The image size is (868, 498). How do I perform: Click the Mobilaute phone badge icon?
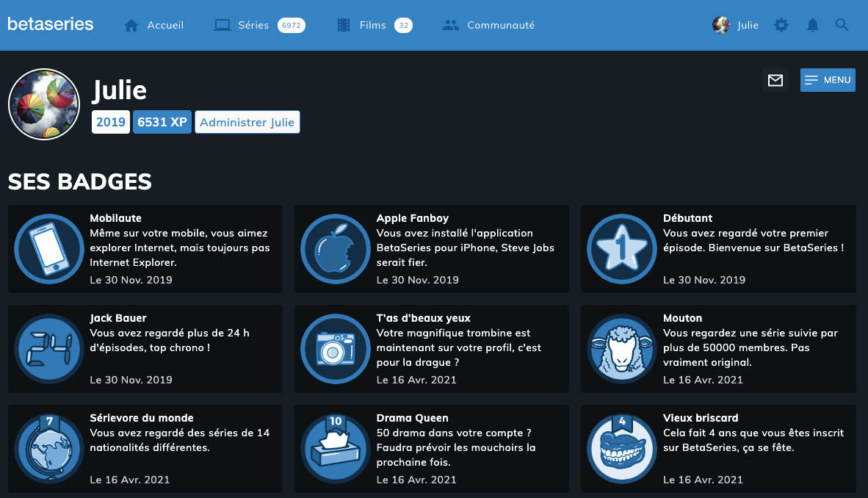pos(48,249)
